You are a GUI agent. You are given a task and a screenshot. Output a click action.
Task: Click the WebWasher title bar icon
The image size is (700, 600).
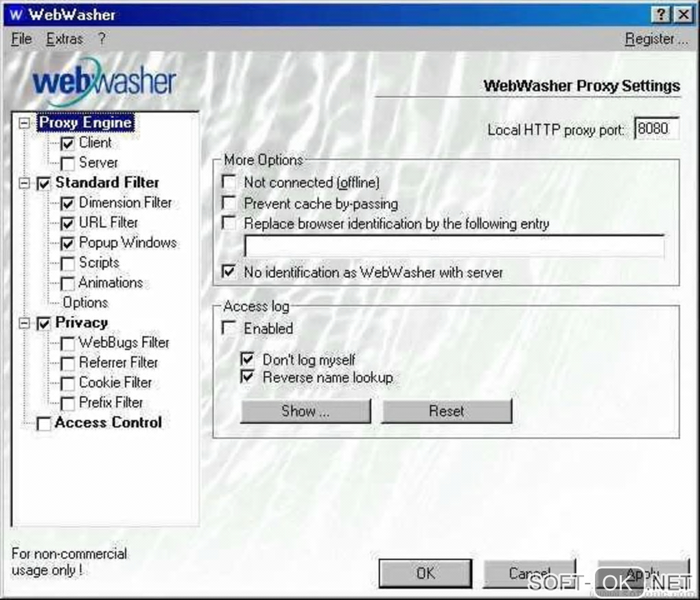tap(15, 14)
